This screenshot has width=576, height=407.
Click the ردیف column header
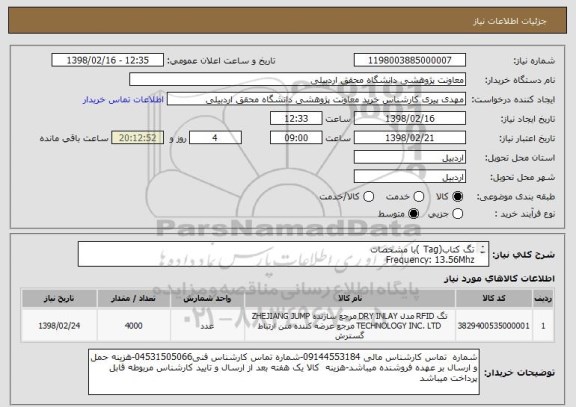pos(543,298)
